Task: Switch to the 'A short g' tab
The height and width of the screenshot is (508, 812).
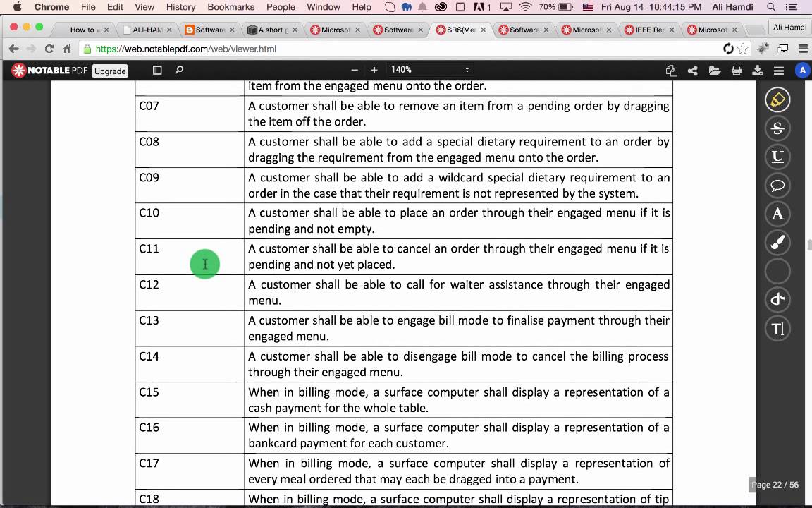Action: 273,30
